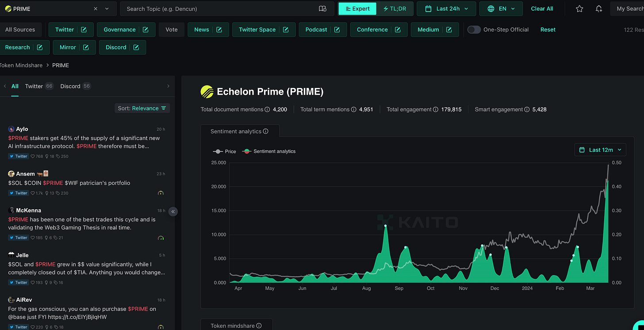Switch to the Discord tab
The width and height of the screenshot is (644, 330).
[70, 86]
